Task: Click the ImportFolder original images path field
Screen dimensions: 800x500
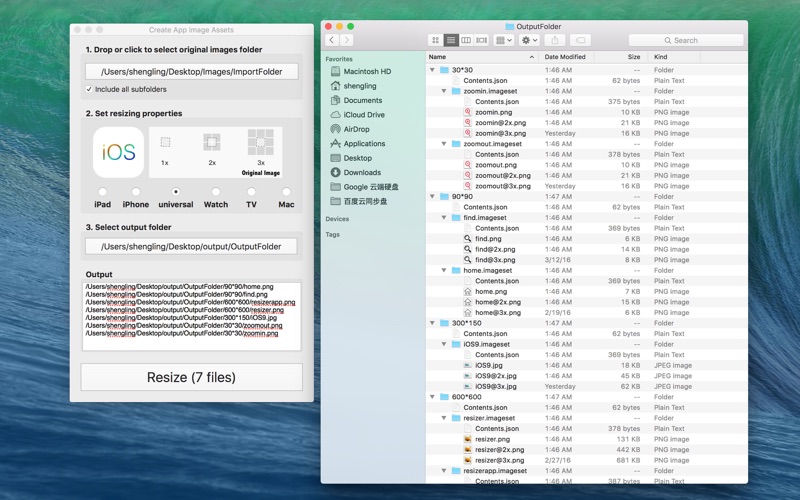Action: [x=191, y=72]
